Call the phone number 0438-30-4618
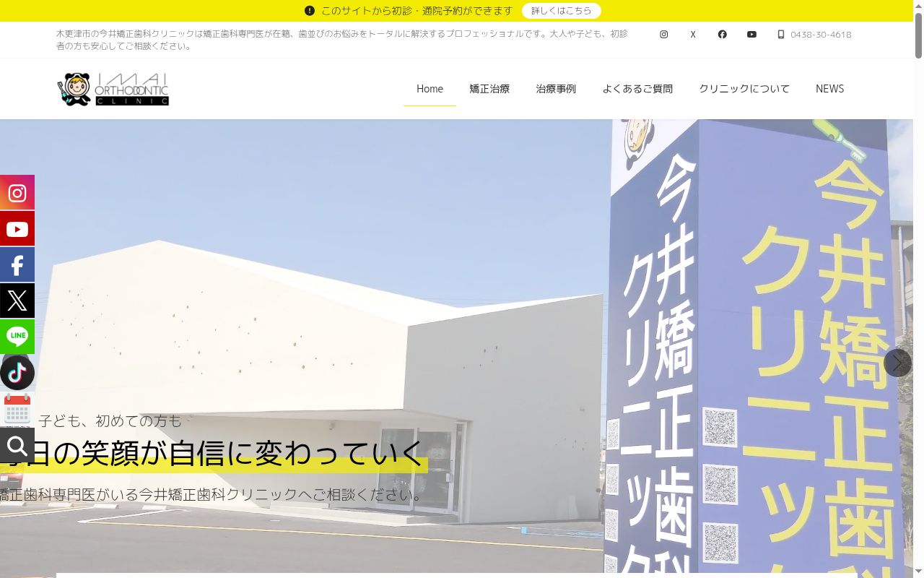This screenshot has width=924, height=578. click(821, 35)
